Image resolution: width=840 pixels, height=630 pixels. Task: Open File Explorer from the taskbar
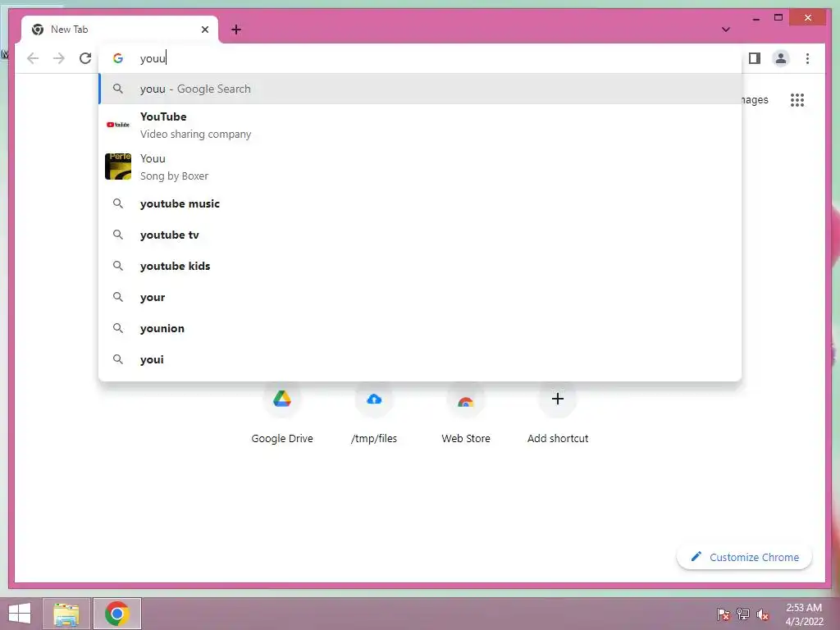point(66,614)
